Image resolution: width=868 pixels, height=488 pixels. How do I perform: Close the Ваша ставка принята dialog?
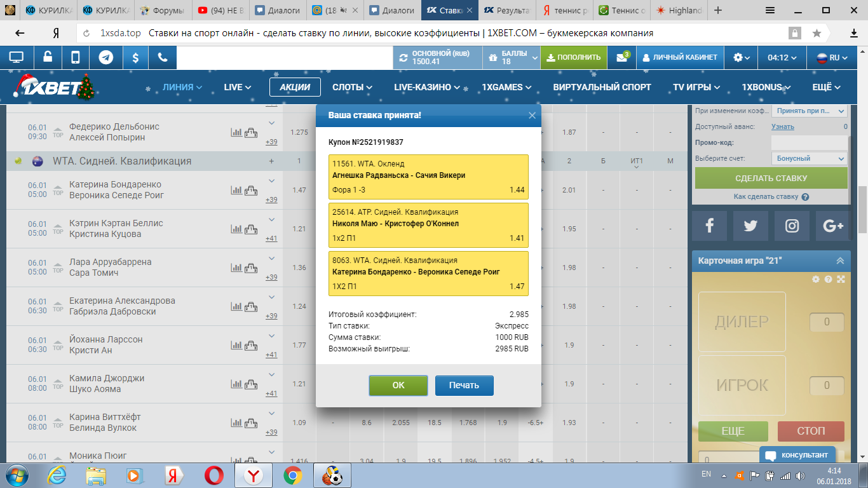tap(532, 115)
